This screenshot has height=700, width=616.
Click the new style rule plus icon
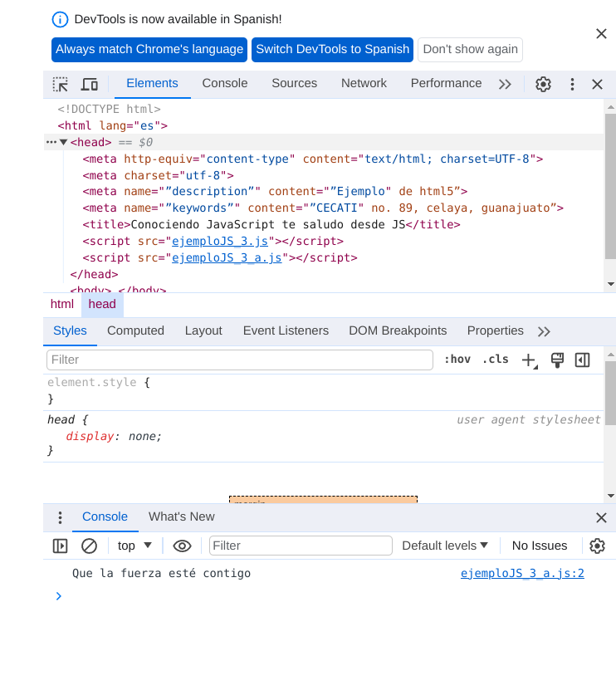528,360
